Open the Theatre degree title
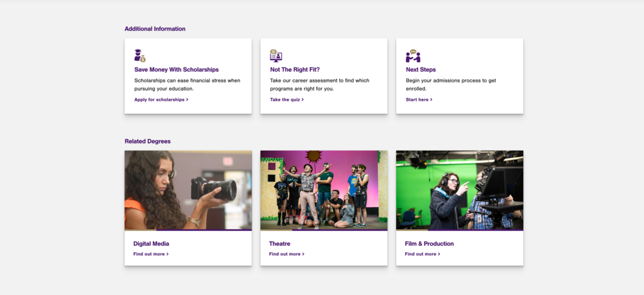Screen dimensions: 644x295 (x=280, y=243)
